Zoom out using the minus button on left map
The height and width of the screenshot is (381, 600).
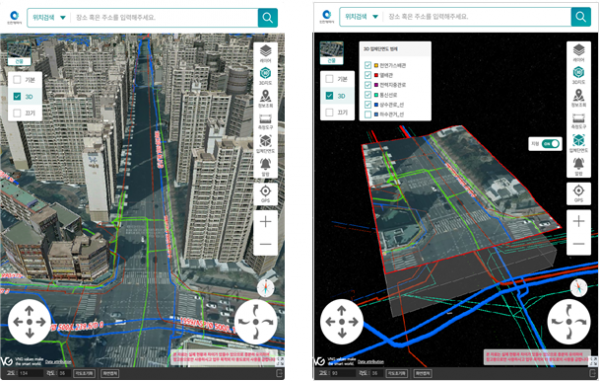[266, 244]
